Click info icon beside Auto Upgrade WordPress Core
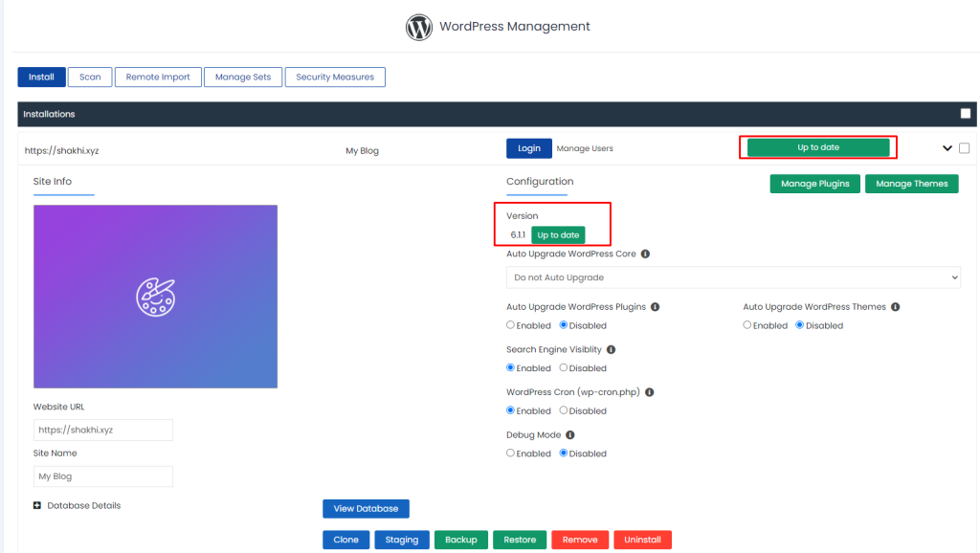Viewport: 980px width, 553px height. [645, 254]
